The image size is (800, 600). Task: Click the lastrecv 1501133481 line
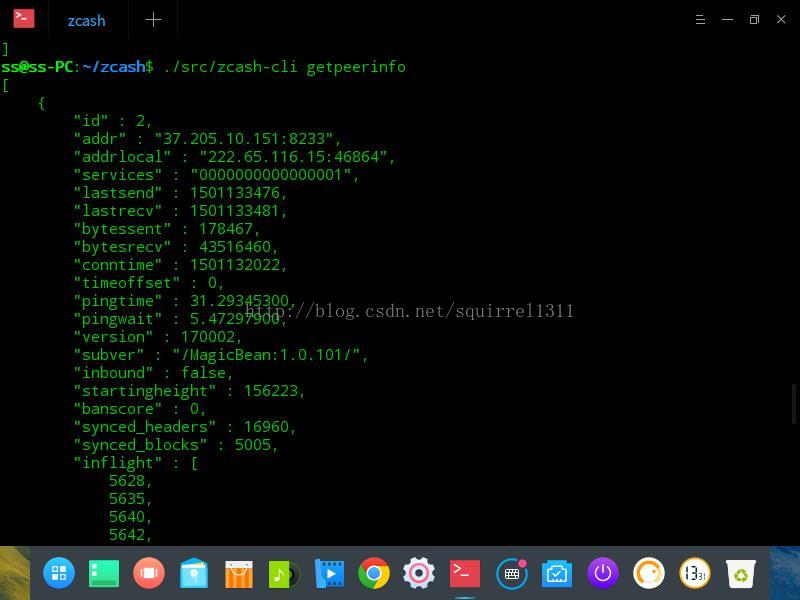pyautogui.click(x=181, y=211)
